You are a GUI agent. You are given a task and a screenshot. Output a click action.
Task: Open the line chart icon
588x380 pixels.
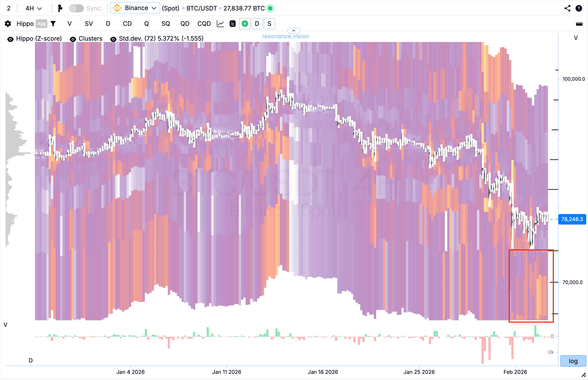coord(220,24)
